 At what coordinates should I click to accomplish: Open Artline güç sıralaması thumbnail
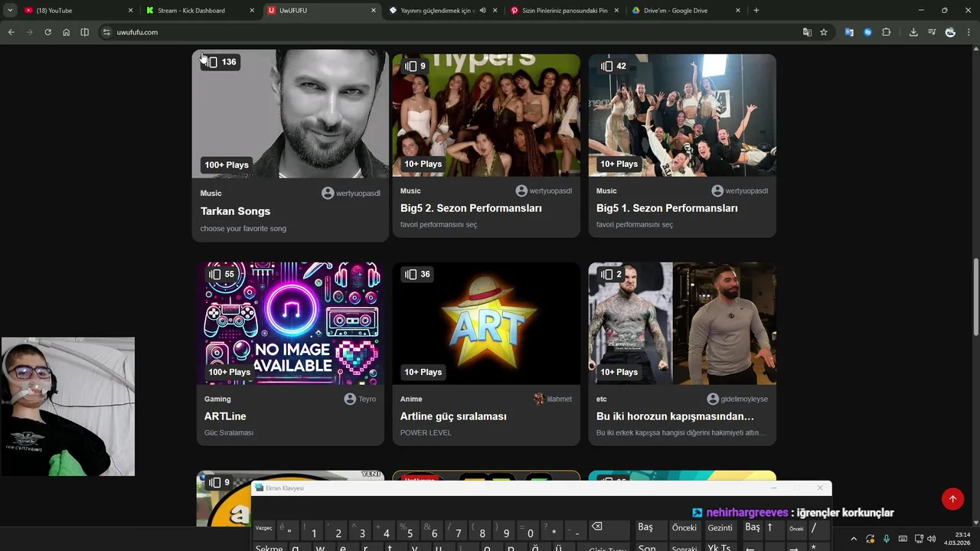[486, 323]
